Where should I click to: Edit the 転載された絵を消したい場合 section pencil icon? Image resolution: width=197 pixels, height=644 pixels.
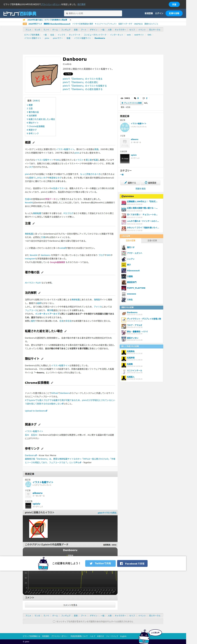pos(65,331)
